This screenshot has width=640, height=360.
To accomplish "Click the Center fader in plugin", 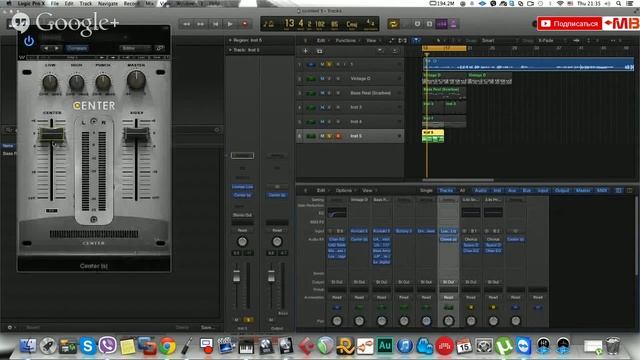I will [51, 134].
